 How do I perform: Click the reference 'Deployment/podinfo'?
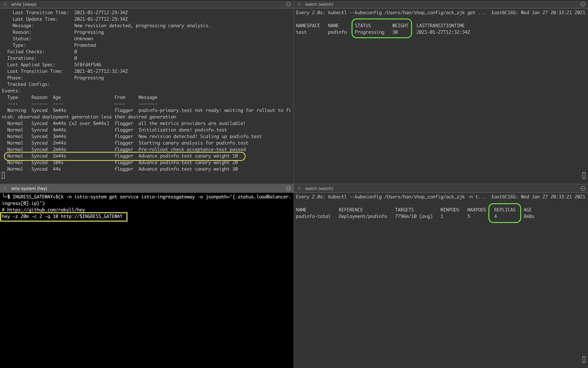coord(363,217)
